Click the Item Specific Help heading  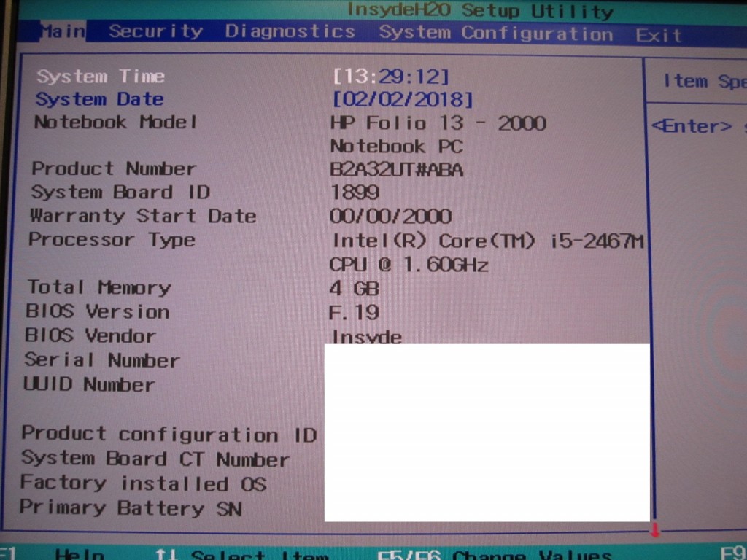(705, 82)
